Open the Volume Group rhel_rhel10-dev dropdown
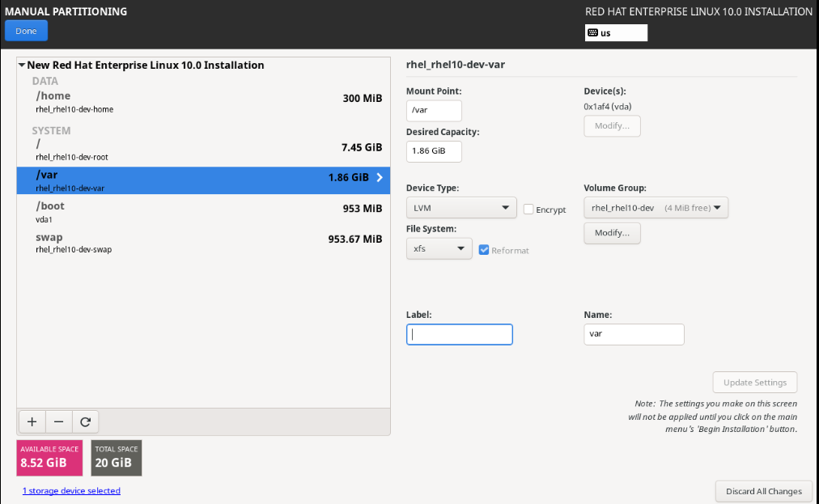This screenshot has height=504, width=819. (x=656, y=208)
